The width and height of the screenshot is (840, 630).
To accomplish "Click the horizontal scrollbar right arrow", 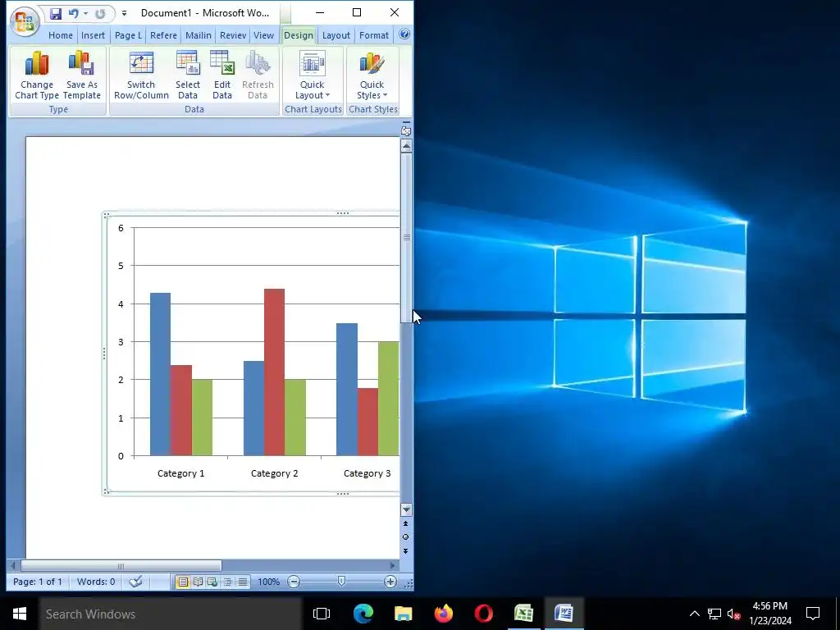I will coord(393,566).
